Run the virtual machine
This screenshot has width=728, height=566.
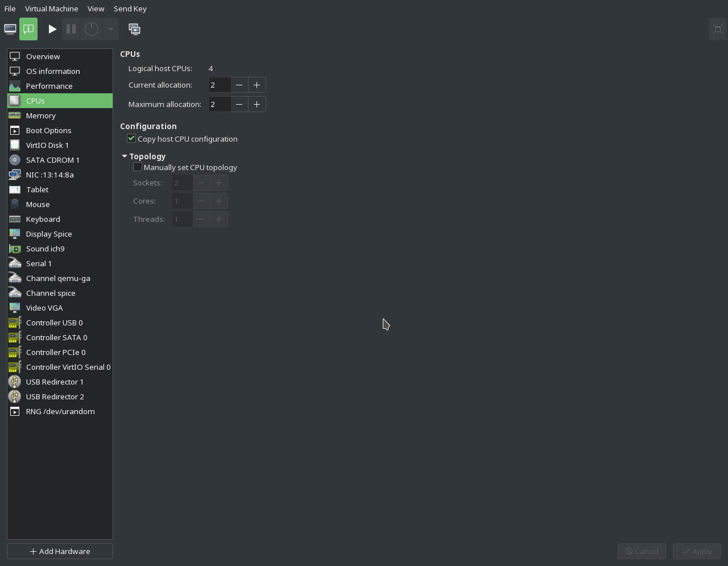tap(52, 28)
